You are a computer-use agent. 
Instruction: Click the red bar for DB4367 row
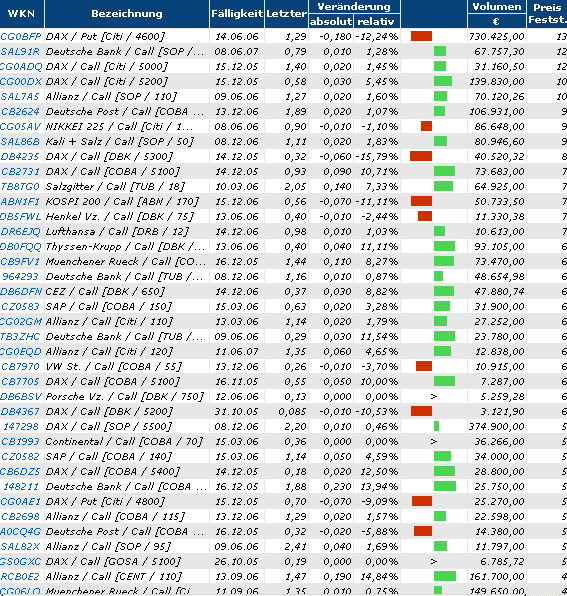pos(421,412)
